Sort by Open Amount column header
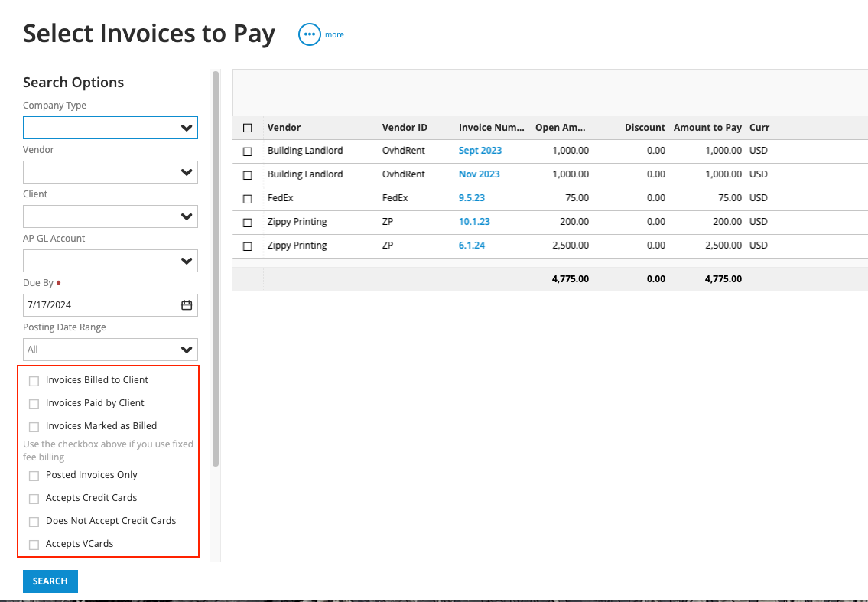Screen dimensions: 868x602 coord(561,128)
